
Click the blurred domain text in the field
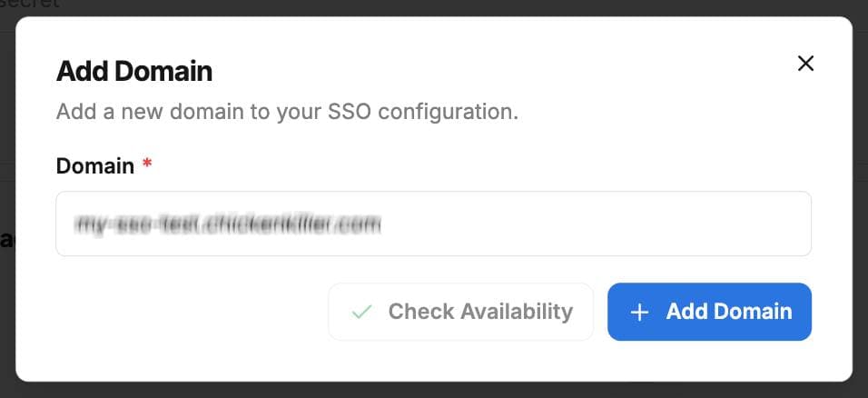[227, 224]
